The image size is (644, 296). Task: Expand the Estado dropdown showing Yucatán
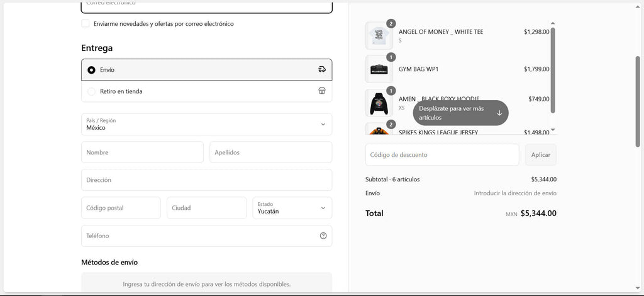(x=292, y=208)
